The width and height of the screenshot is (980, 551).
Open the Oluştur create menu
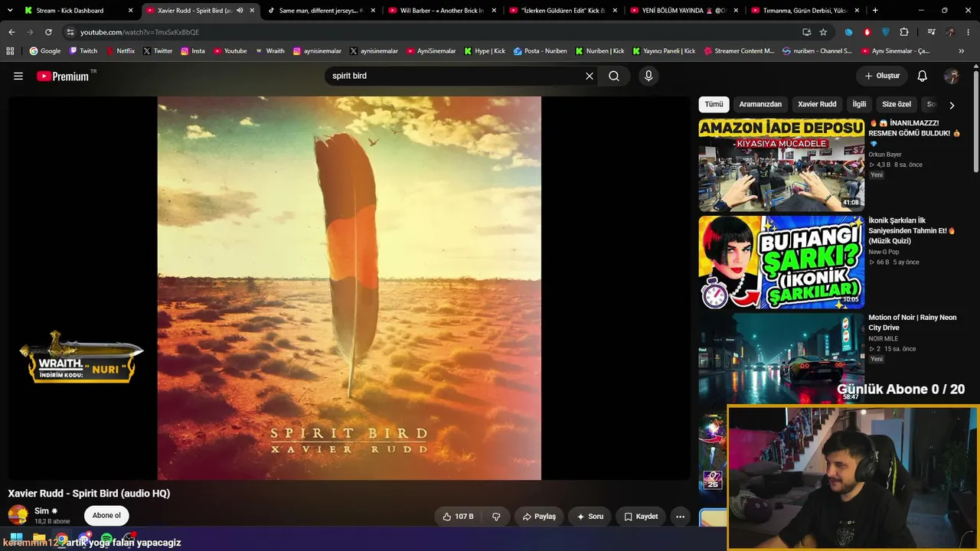(x=882, y=76)
